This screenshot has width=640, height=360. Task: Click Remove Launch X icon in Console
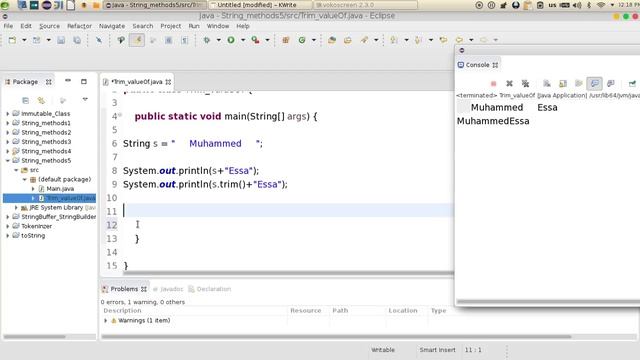[509, 84]
